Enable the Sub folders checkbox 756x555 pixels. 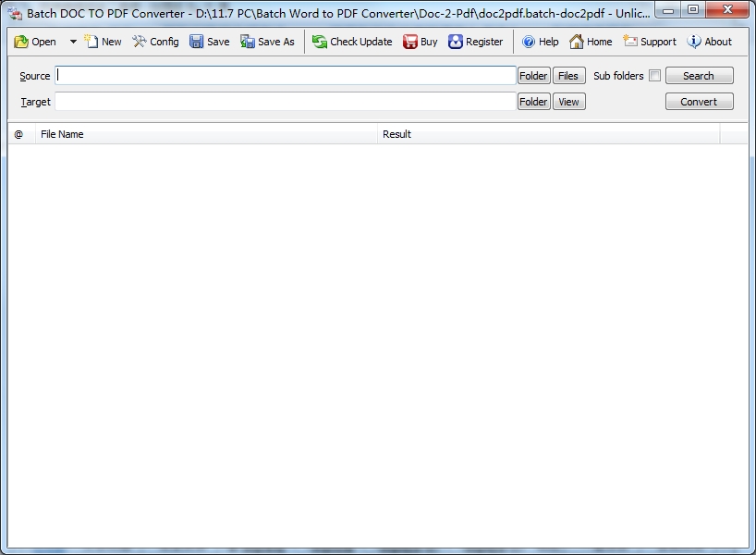(x=654, y=76)
